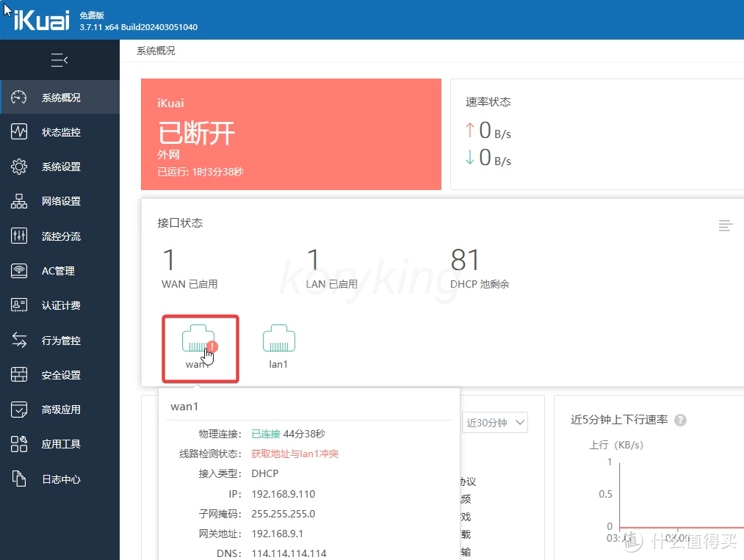Select the lan1 interface icon
This screenshot has width=744, height=560.
pyautogui.click(x=278, y=338)
